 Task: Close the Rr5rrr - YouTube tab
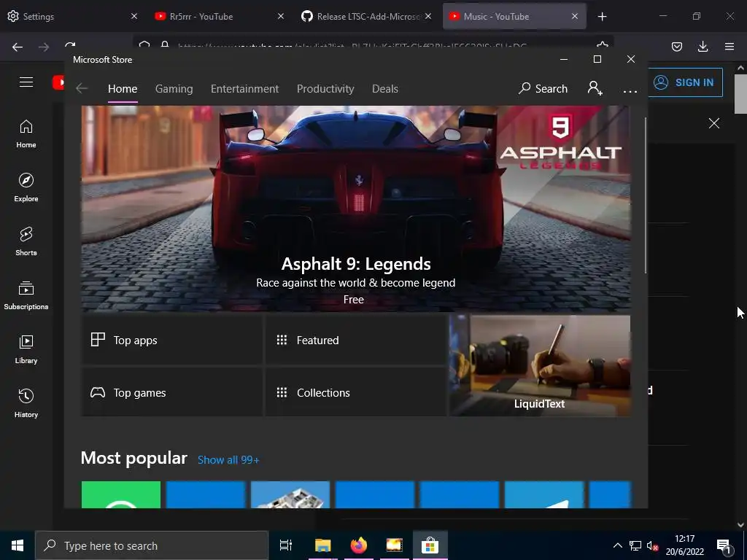[281, 16]
